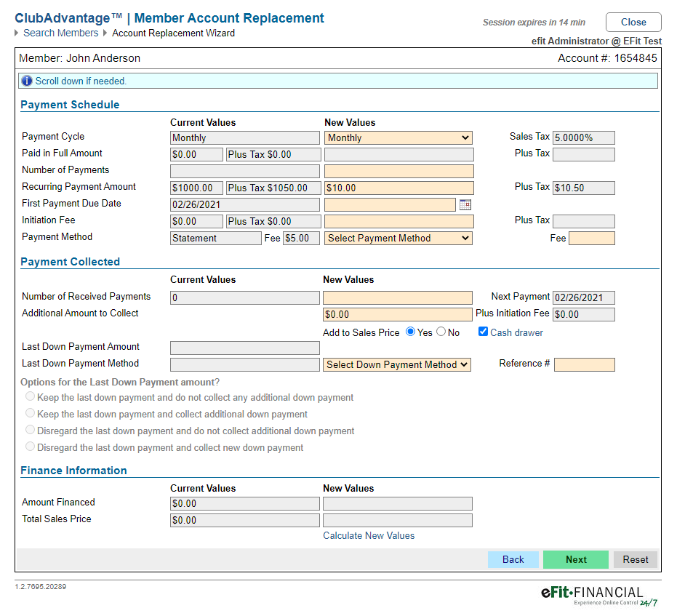Click the Finance Information section heading
Screen dimensions: 677x616
(x=74, y=471)
